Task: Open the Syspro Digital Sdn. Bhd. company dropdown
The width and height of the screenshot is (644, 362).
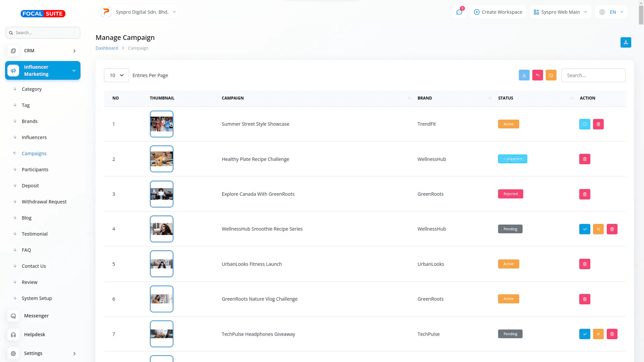Action: coord(139,12)
